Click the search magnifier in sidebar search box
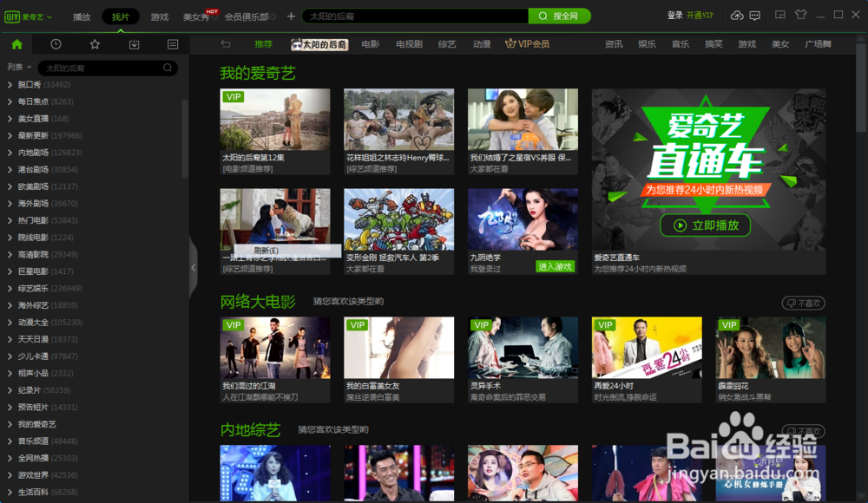 click(x=168, y=68)
